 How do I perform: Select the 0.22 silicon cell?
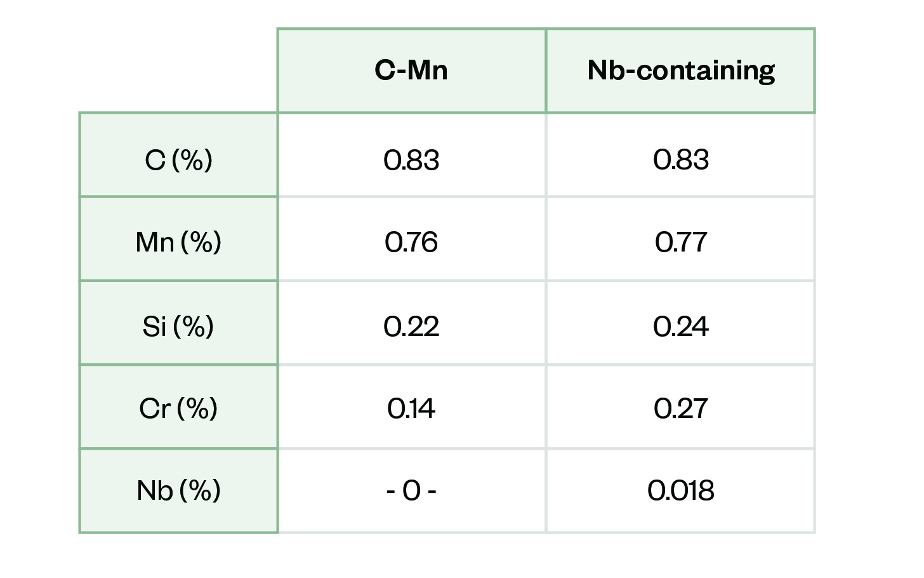tap(411, 326)
